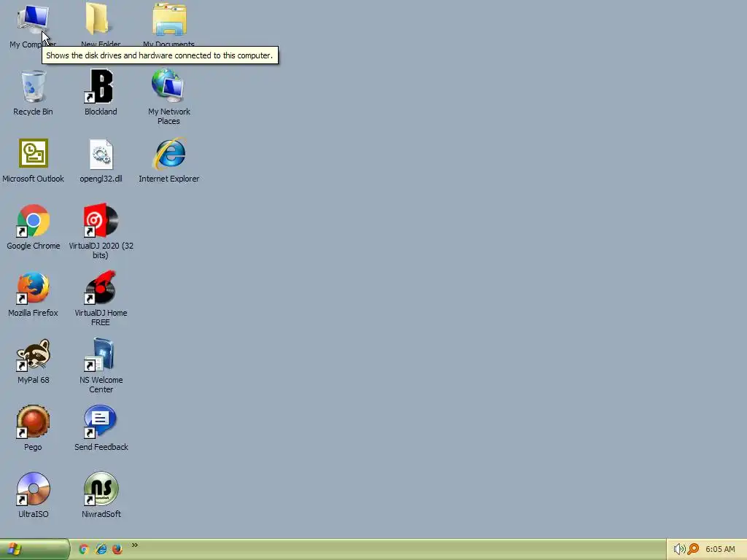This screenshot has width=747, height=560.
Task: Select the UltraISO disc icon
Action: pyautogui.click(x=33, y=489)
